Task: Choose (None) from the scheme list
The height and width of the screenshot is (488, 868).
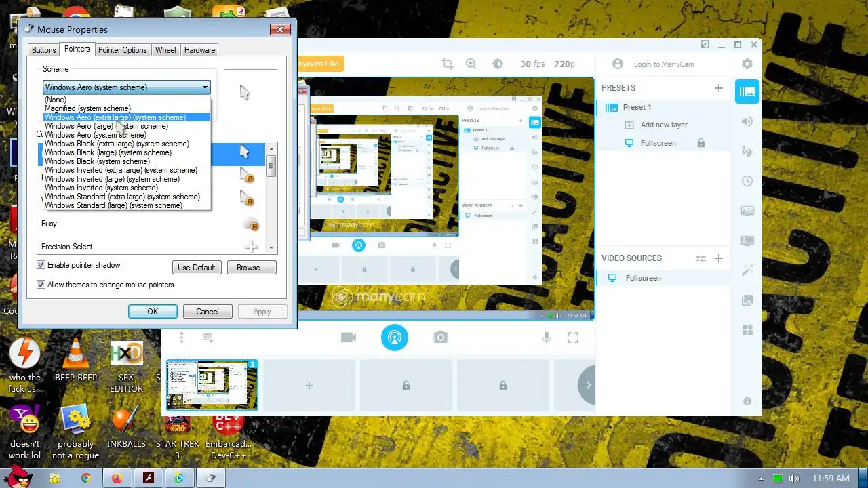Action: click(x=127, y=100)
